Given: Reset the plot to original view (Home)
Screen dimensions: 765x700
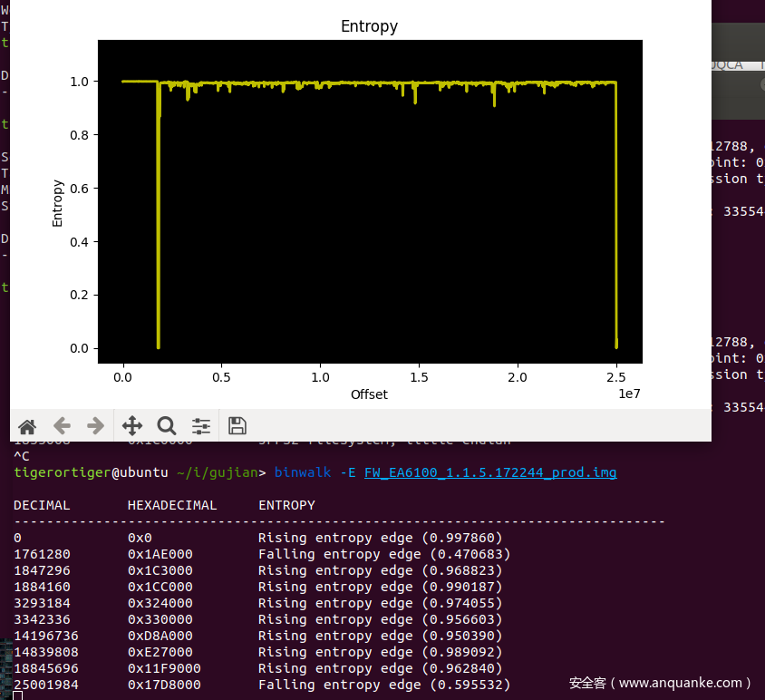Looking at the screenshot, I should point(27,426).
